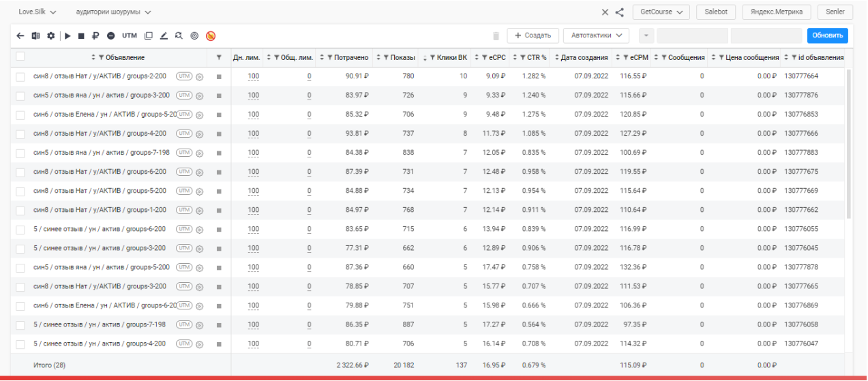Click the vertical scrollbar of the table
The width and height of the screenshot is (868, 381).
point(848,143)
